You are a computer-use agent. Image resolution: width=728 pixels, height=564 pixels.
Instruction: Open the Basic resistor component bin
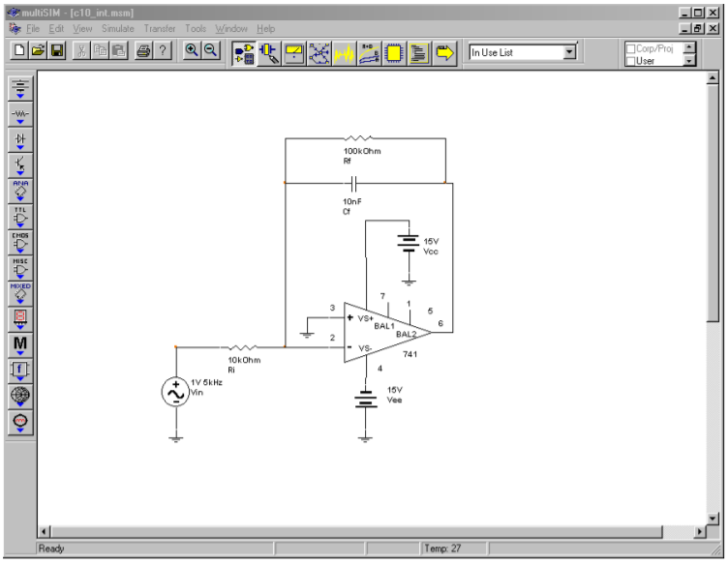20,114
